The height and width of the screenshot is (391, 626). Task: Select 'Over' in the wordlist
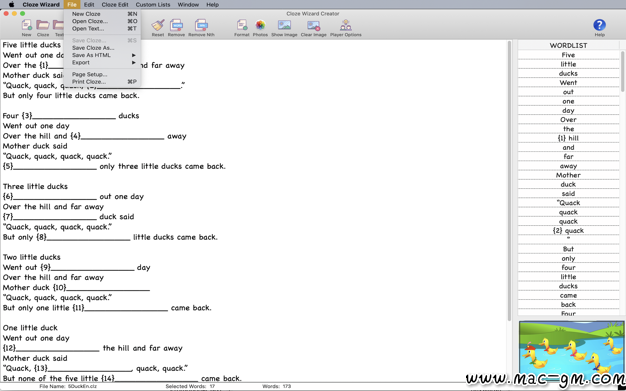pos(568,119)
